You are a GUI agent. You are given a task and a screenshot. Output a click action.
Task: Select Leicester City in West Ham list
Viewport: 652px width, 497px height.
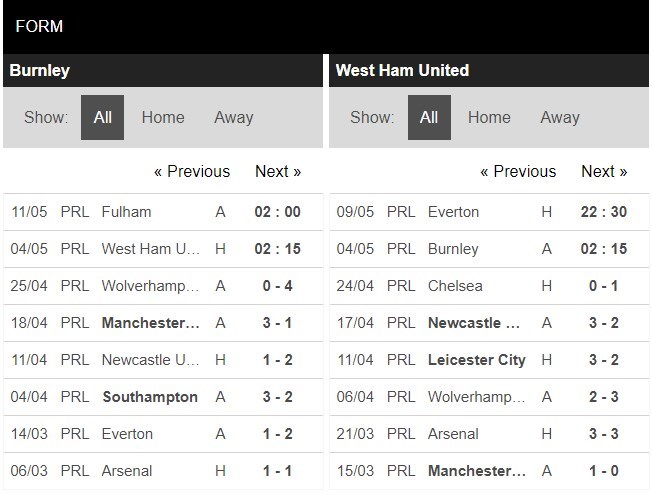pyautogui.click(x=476, y=360)
